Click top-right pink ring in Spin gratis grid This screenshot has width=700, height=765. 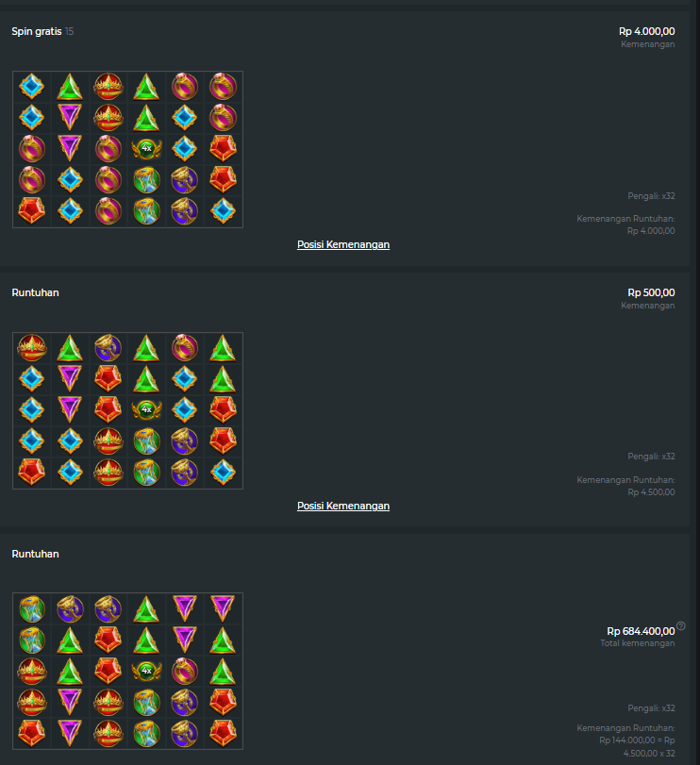pos(223,87)
